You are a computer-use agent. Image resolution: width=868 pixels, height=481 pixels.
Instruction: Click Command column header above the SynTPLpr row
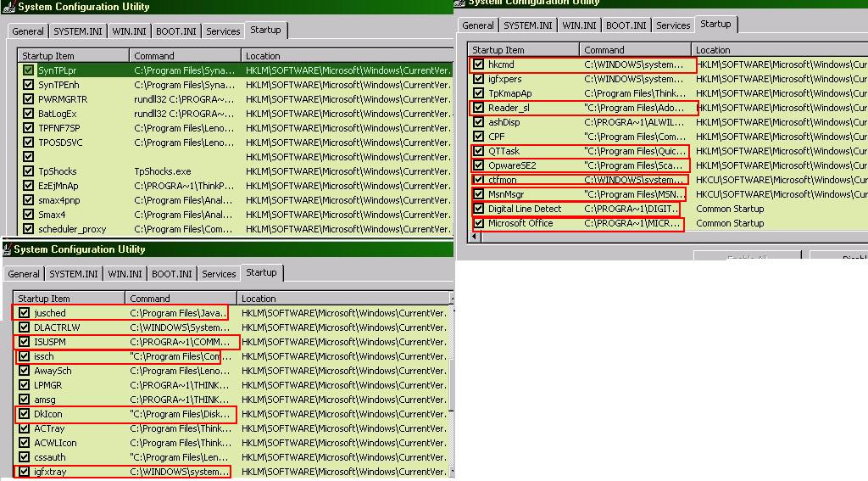(186, 56)
